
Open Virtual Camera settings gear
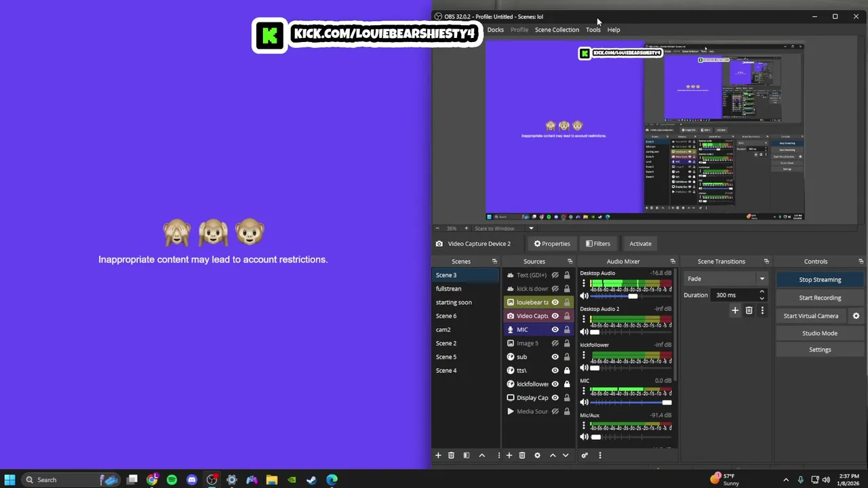coord(856,316)
